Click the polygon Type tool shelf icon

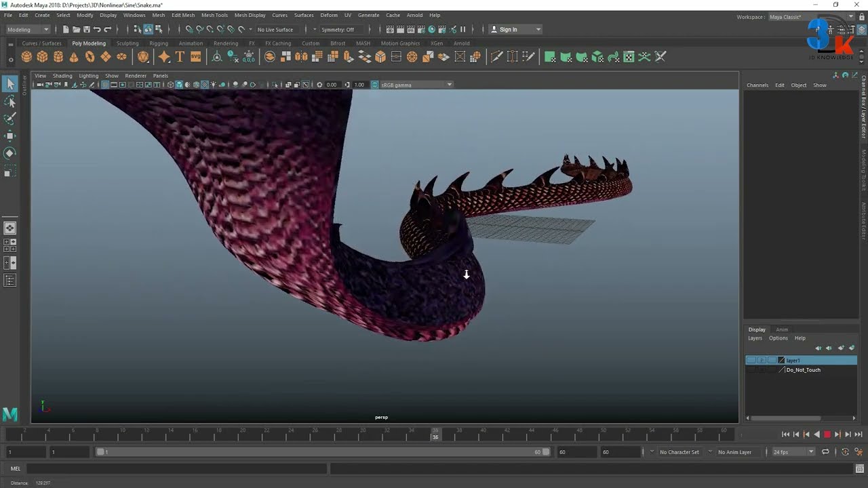180,57
